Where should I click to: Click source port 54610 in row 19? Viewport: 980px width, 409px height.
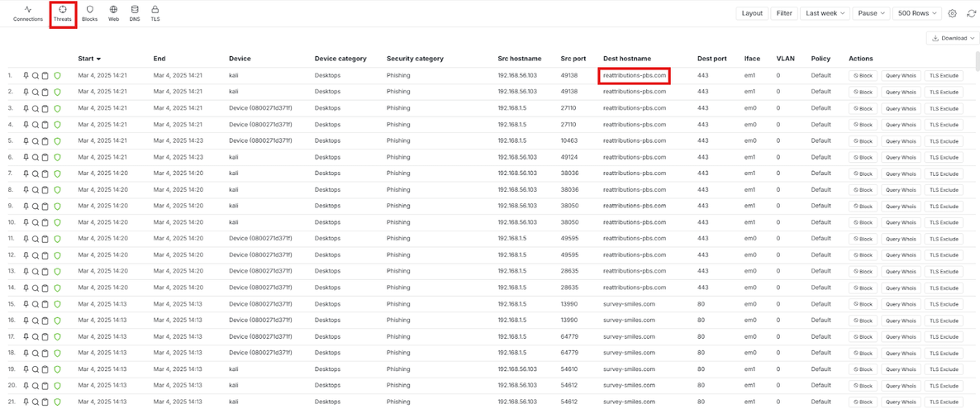[x=569, y=369]
